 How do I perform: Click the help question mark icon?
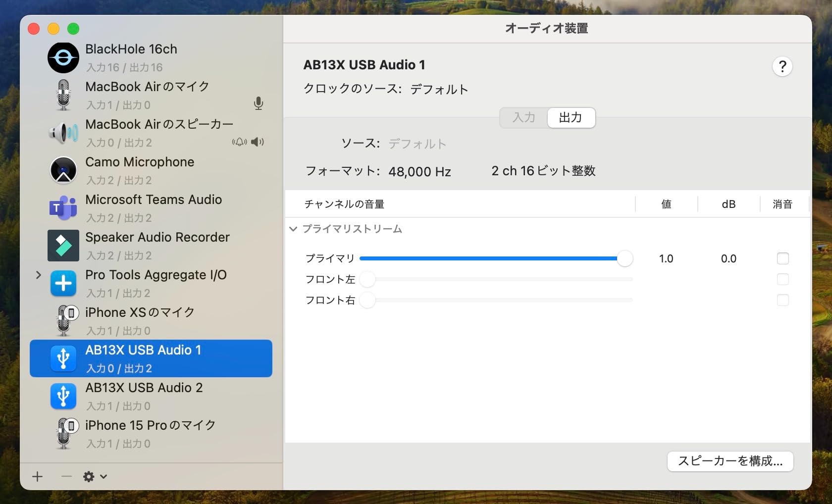pos(782,66)
